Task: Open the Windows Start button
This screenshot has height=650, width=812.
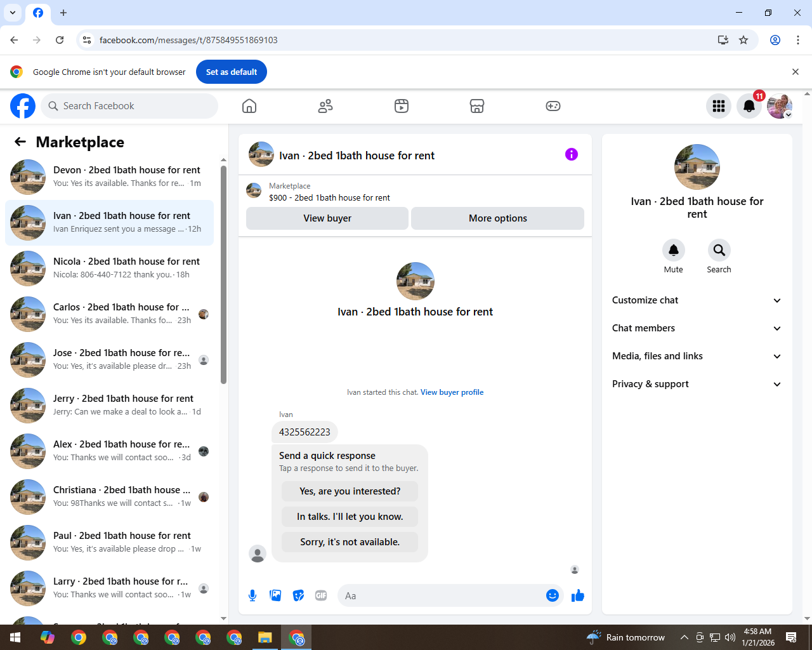Action: 15,637
